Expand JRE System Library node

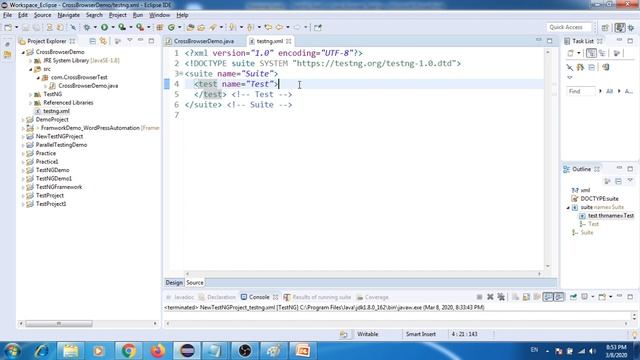(x=31, y=60)
